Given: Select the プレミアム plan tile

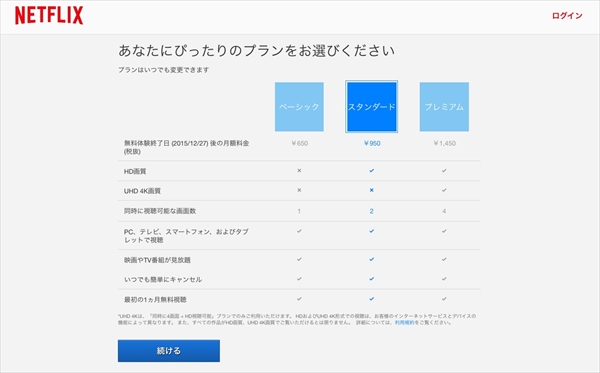Looking at the screenshot, I should pos(444,107).
